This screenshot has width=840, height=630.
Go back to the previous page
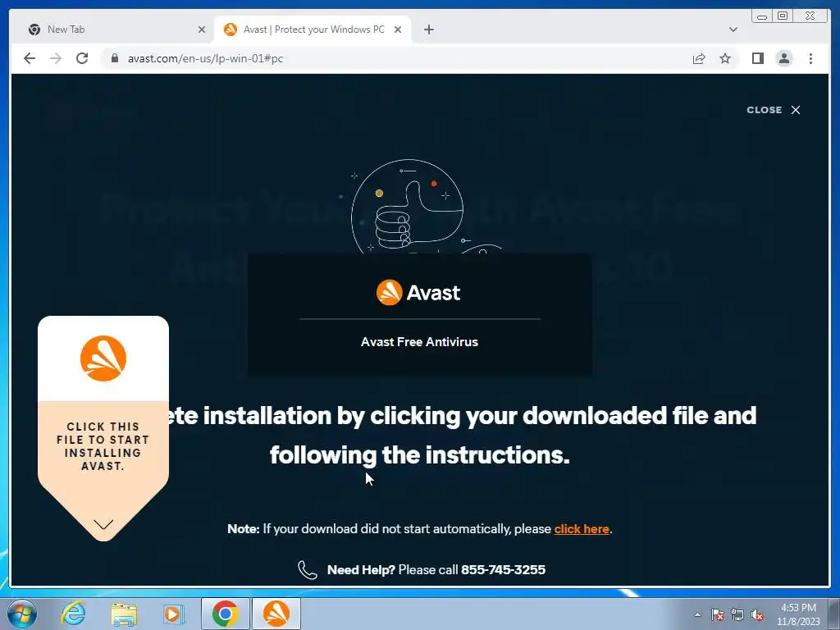30,58
